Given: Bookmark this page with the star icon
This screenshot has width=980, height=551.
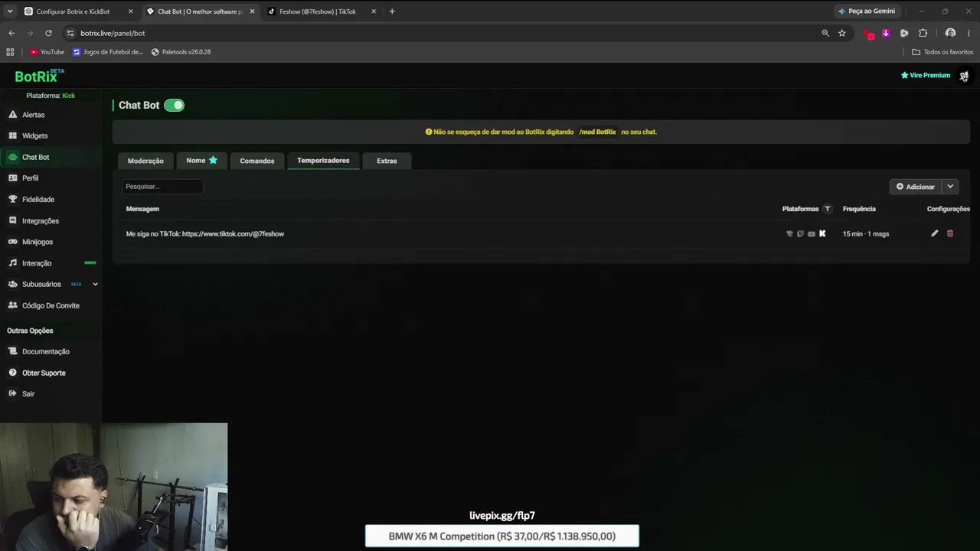Looking at the screenshot, I should [x=842, y=33].
